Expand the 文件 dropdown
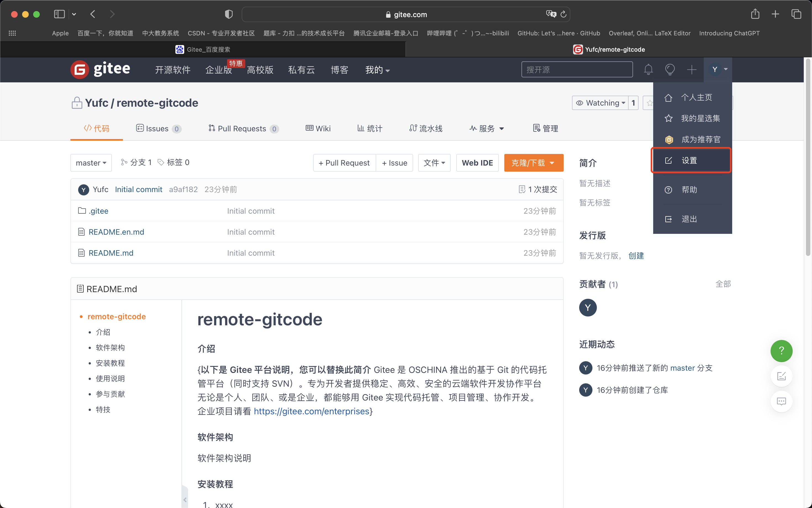This screenshot has height=508, width=812. click(434, 163)
